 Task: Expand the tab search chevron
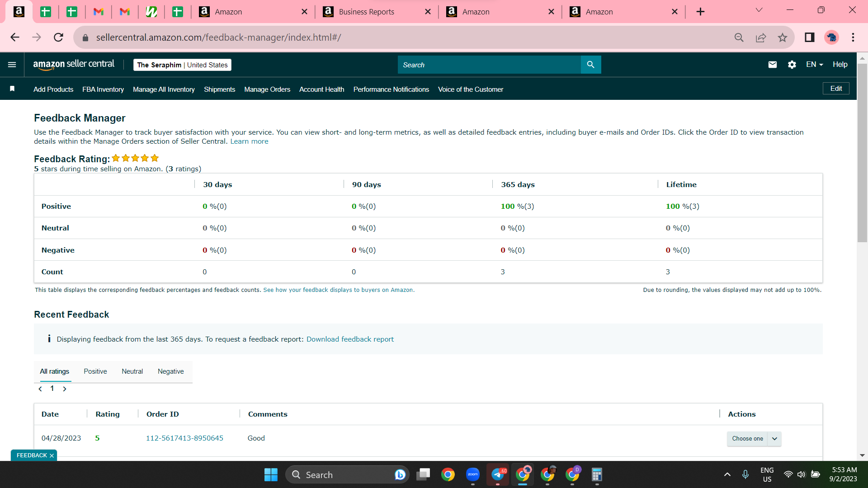tap(759, 10)
